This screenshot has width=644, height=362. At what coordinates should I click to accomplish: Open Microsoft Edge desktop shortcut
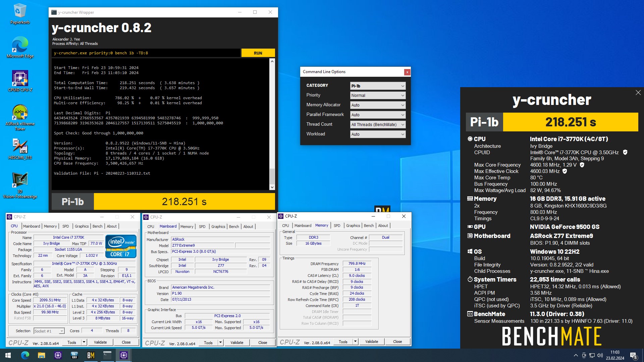click(x=20, y=47)
